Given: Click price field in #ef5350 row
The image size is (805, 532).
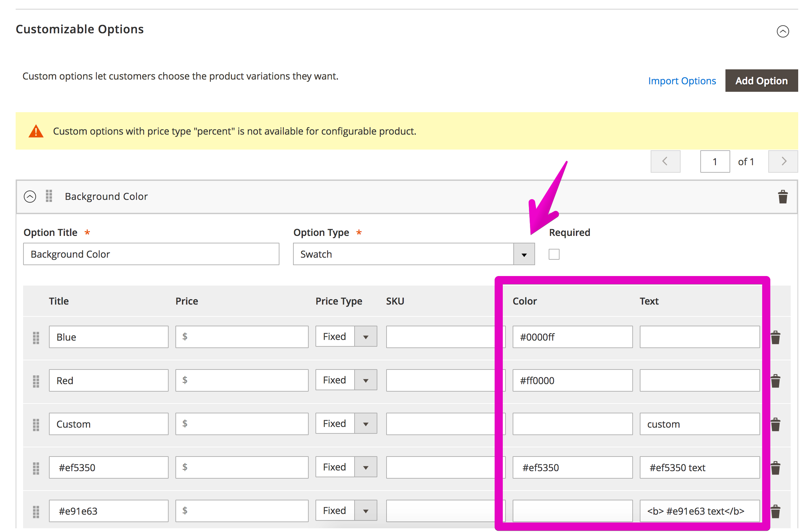Looking at the screenshot, I should point(242,467).
